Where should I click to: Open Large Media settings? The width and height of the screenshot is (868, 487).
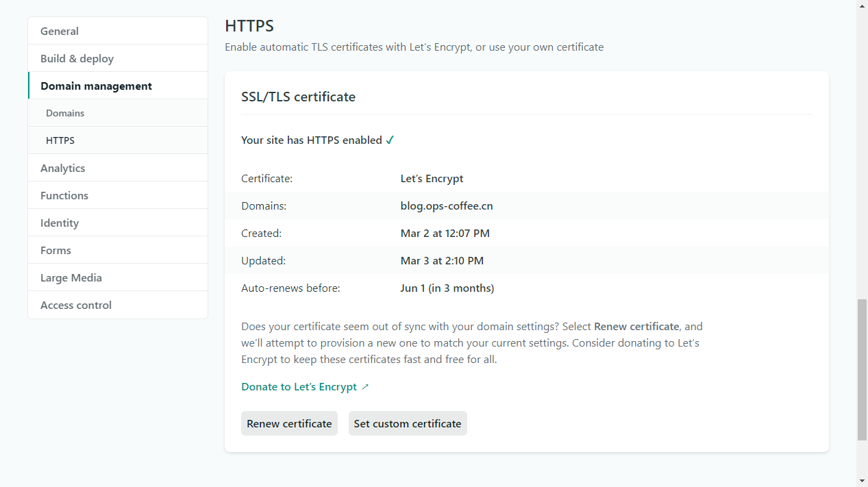pyautogui.click(x=71, y=278)
